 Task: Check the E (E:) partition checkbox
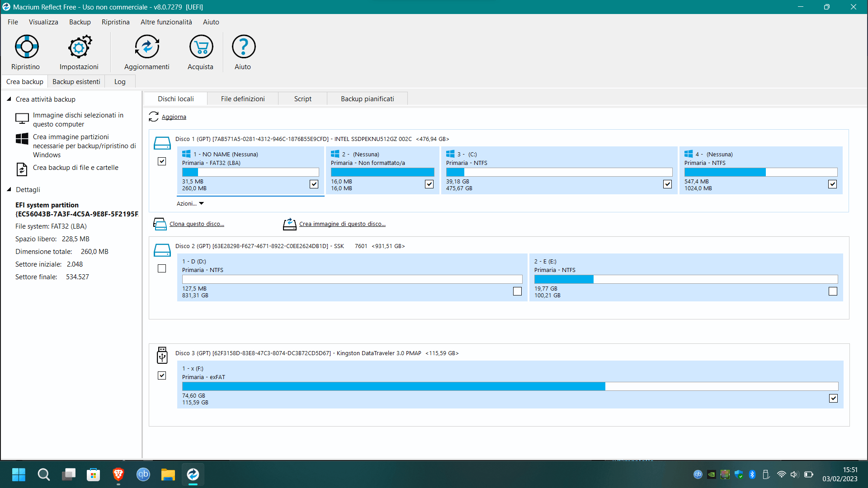click(x=833, y=291)
